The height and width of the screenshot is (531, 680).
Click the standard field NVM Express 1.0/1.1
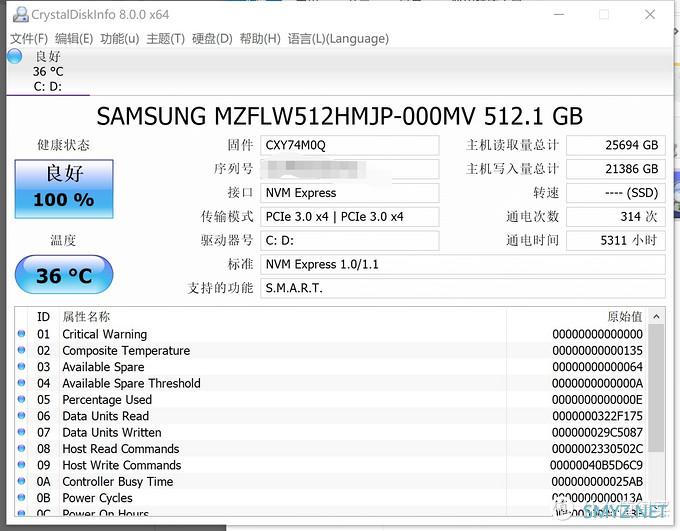pos(463,265)
